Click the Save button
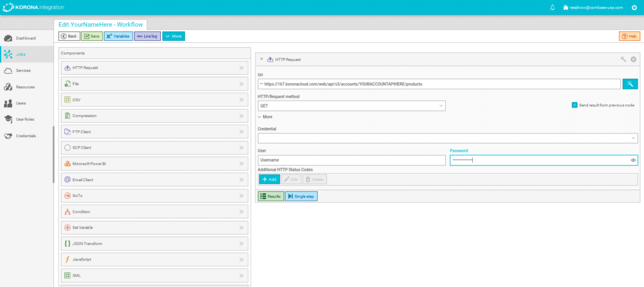This screenshot has height=287, width=644. [x=92, y=37]
